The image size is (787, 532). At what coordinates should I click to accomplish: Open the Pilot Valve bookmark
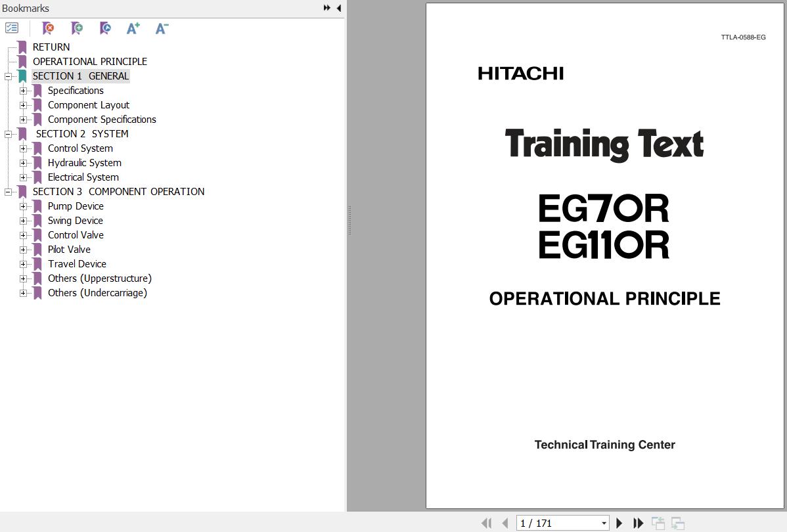[69, 250]
